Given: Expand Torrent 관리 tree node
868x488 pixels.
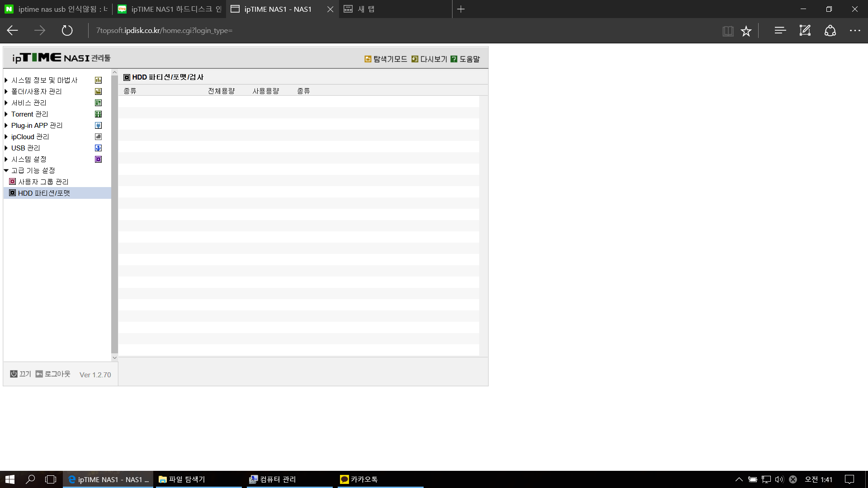Looking at the screenshot, I should click(x=6, y=114).
